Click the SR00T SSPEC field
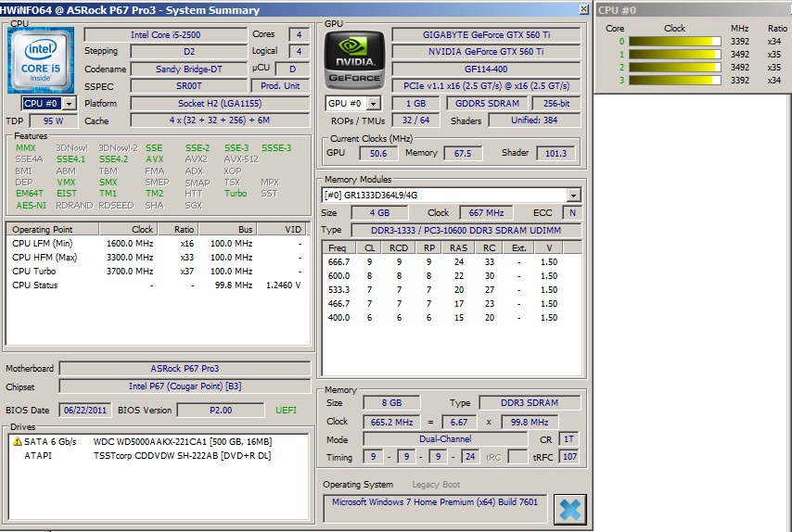This screenshot has height=532, width=792. click(x=189, y=86)
